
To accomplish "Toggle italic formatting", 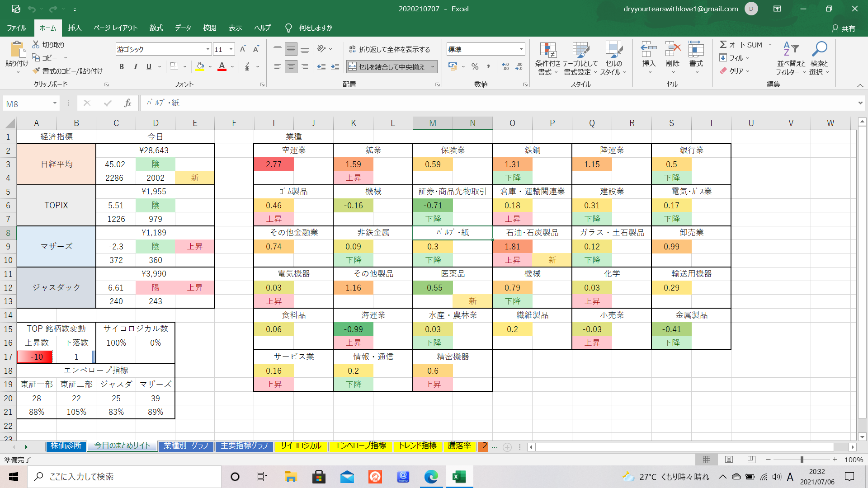I will click(x=135, y=67).
